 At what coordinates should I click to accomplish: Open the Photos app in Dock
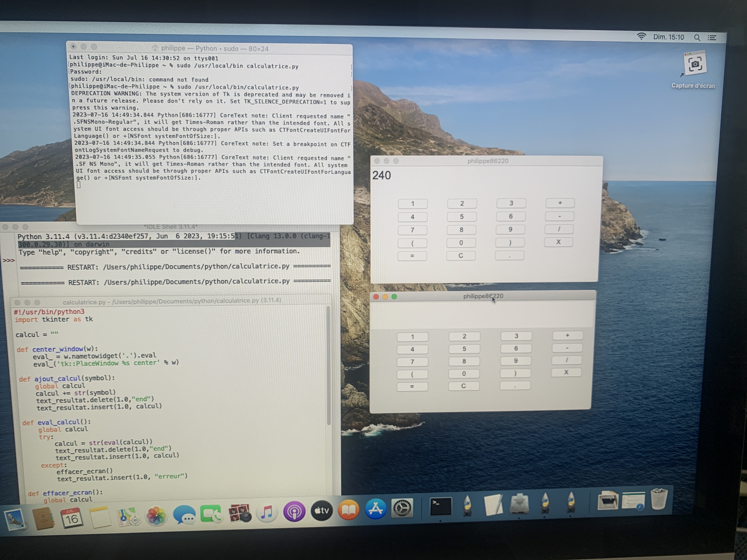(x=156, y=515)
